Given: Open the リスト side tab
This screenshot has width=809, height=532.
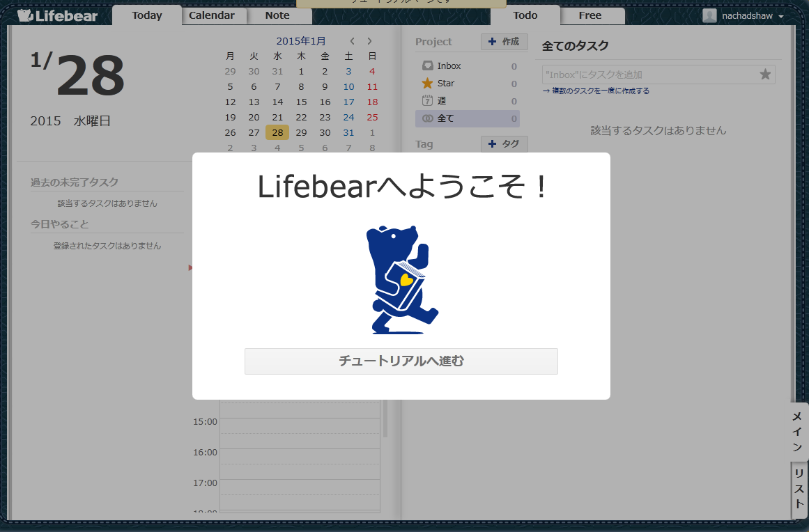Looking at the screenshot, I should pos(799,489).
